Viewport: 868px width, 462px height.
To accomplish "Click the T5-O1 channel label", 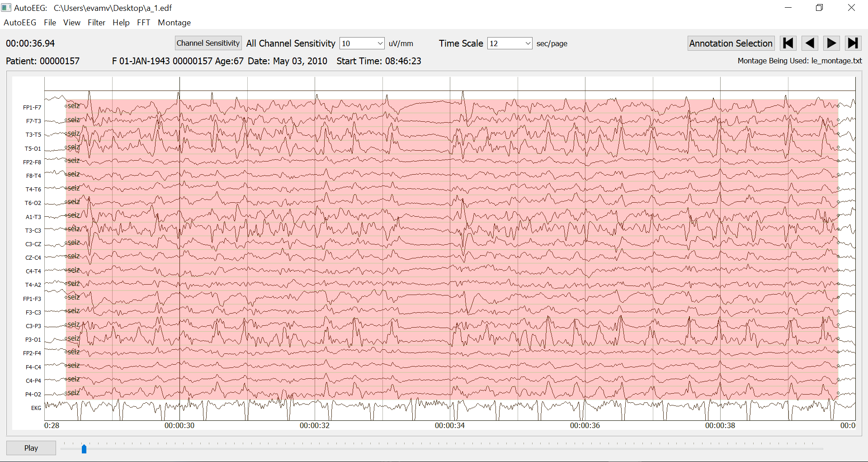I will tap(33, 149).
